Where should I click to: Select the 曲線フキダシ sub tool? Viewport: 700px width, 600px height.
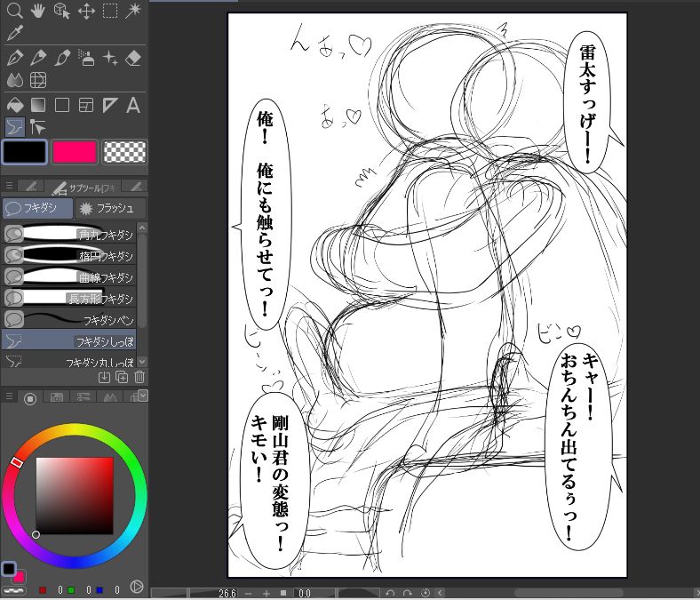pos(69,276)
